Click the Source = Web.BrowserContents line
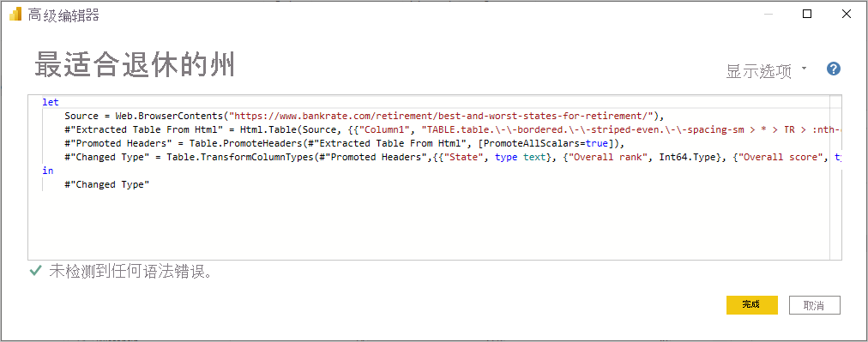This screenshot has height=342, width=868. coord(364,116)
